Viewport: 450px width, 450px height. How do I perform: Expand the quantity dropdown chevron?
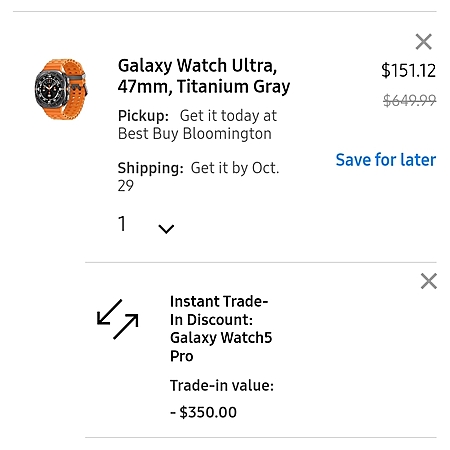pyautogui.click(x=166, y=229)
